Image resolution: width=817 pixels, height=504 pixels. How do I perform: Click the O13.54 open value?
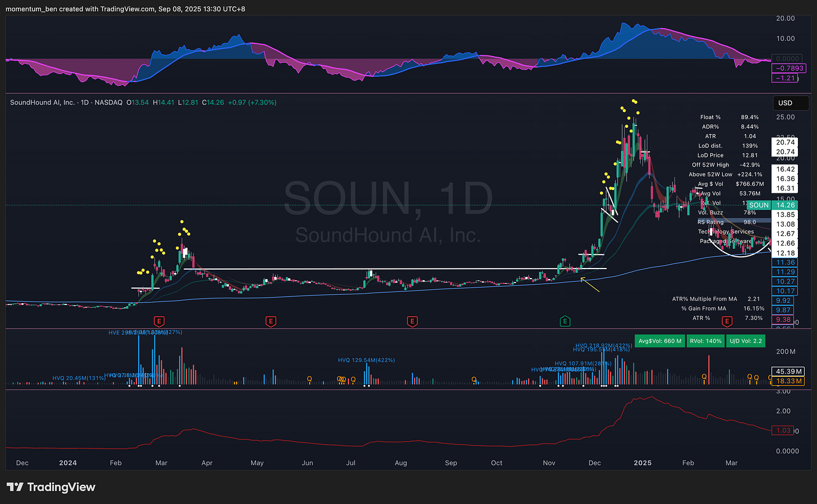click(137, 103)
